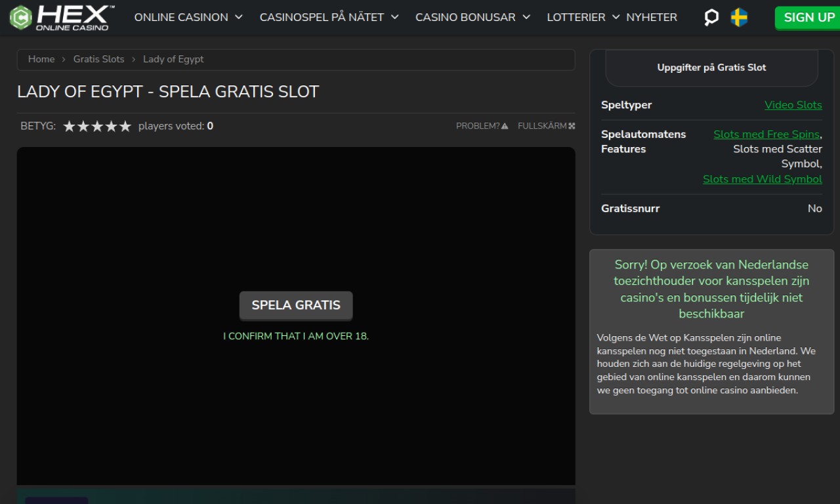840x504 pixels.
Task: Rate the slot with the fifth star
Action: pyautogui.click(x=125, y=126)
